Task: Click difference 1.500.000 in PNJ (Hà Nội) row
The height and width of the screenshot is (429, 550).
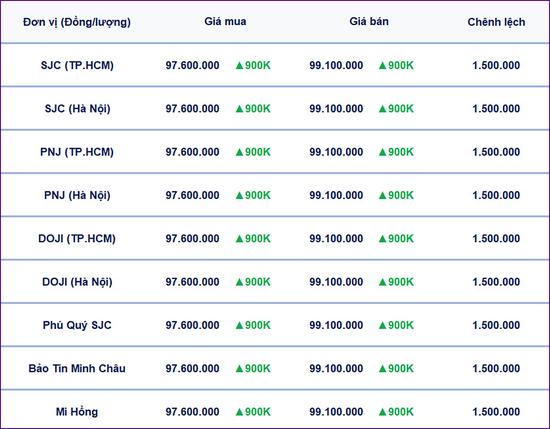Action: click(x=496, y=195)
